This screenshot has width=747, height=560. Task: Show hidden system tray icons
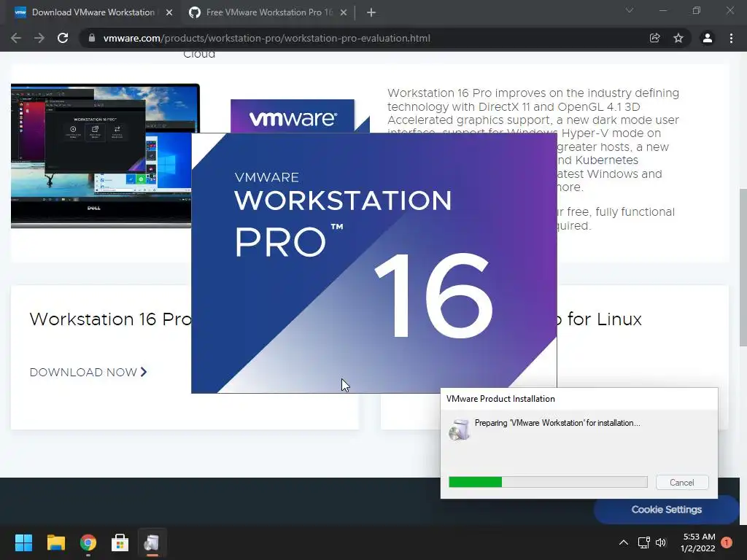(x=623, y=542)
